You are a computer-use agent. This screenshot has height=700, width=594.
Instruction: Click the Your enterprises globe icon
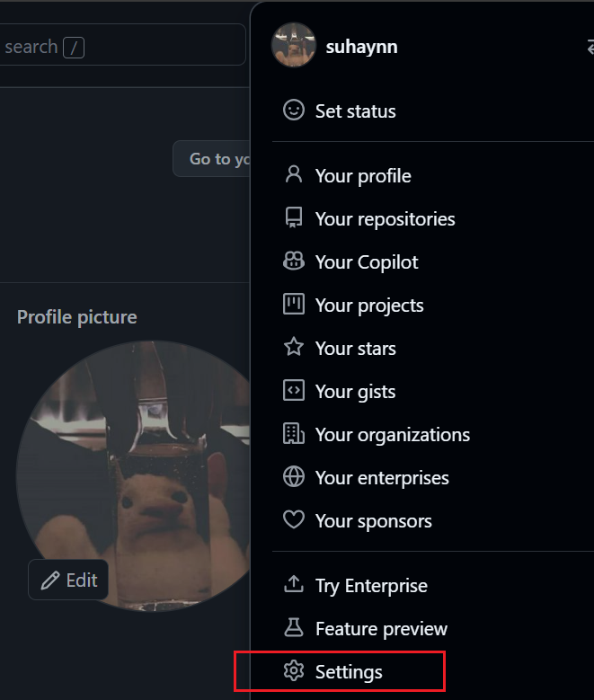[x=294, y=477]
